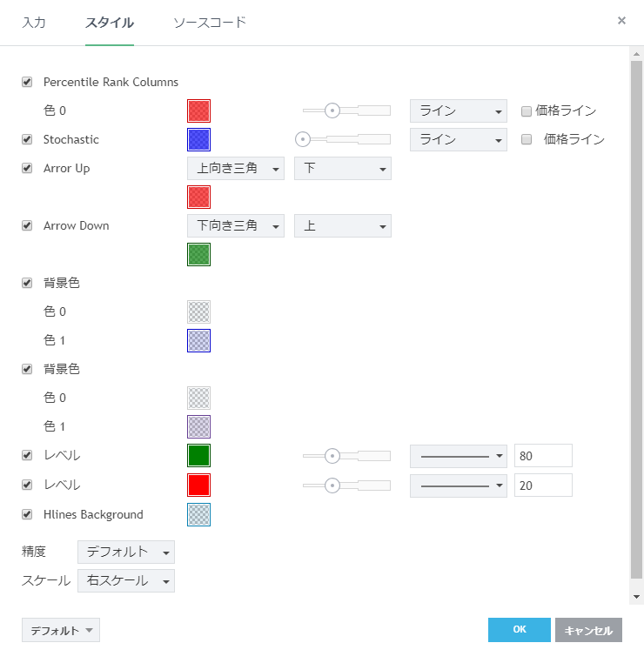644x663 pixels.
Task: Click the red レベル 20 color swatch
Action: click(198, 484)
